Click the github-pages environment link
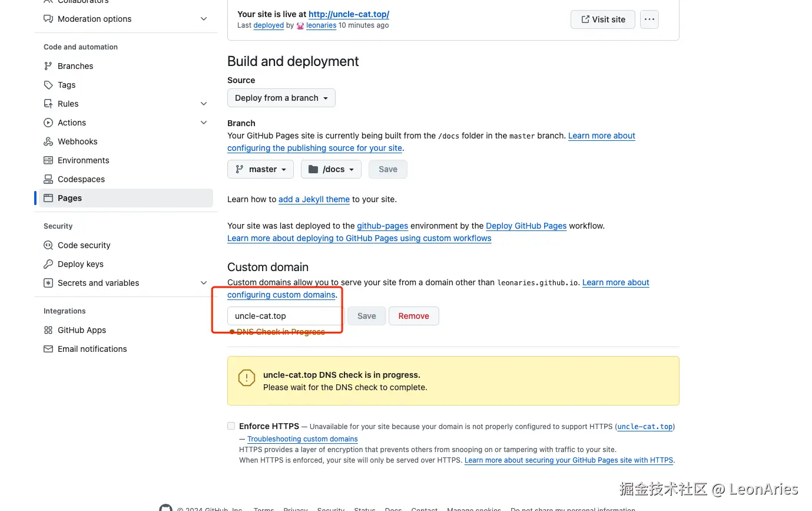The width and height of the screenshot is (812, 511). (x=383, y=226)
